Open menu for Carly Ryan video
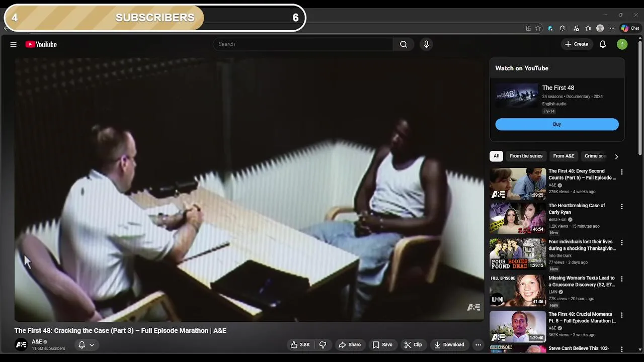Image resolution: width=644 pixels, height=362 pixels. (622, 207)
